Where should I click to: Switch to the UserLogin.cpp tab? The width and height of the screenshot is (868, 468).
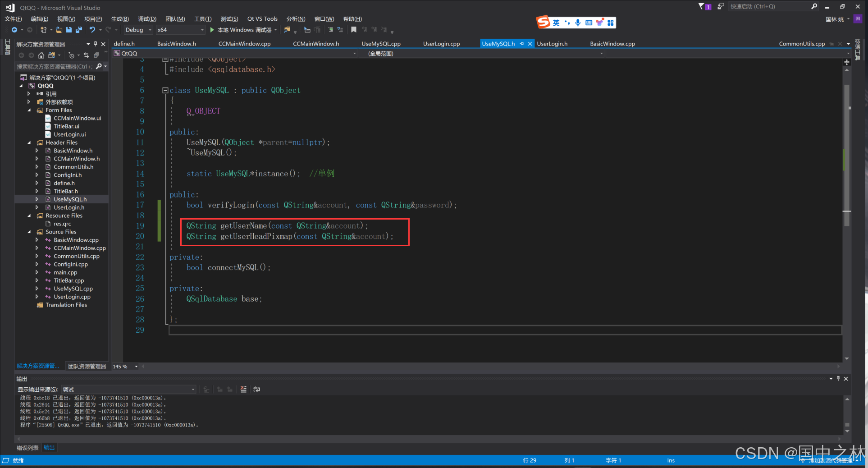pyautogui.click(x=441, y=44)
